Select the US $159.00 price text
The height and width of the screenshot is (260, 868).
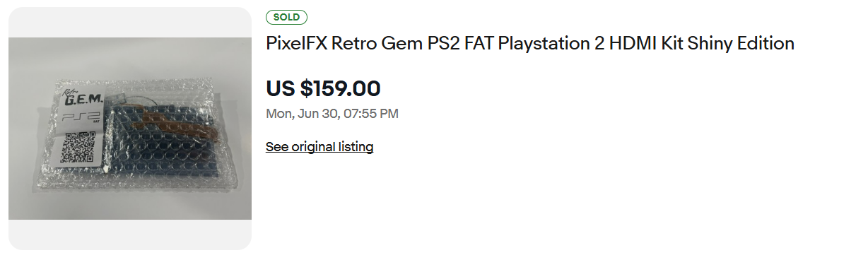click(x=323, y=88)
